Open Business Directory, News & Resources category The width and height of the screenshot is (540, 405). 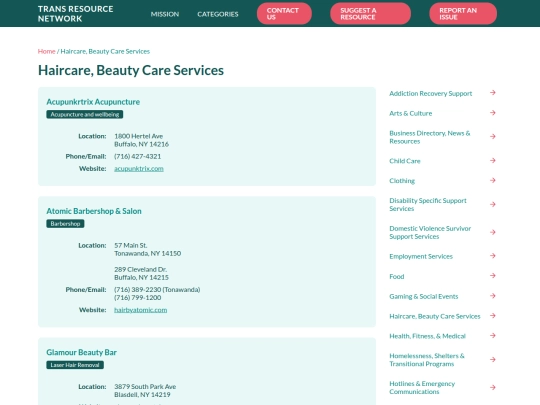tap(429, 137)
